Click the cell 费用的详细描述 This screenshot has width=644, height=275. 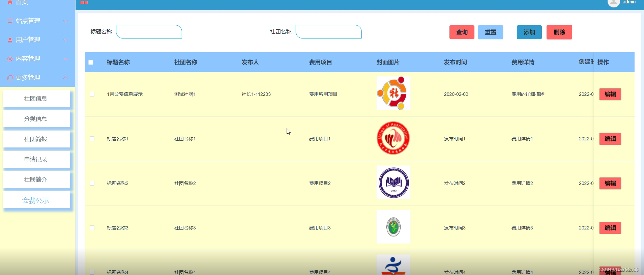point(528,94)
